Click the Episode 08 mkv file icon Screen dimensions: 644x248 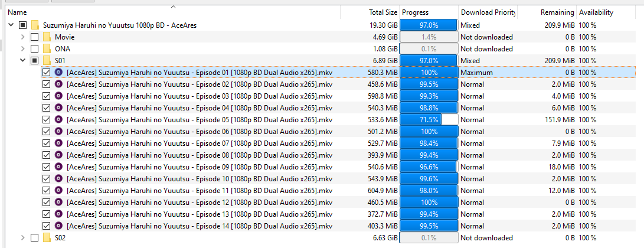(x=58, y=155)
